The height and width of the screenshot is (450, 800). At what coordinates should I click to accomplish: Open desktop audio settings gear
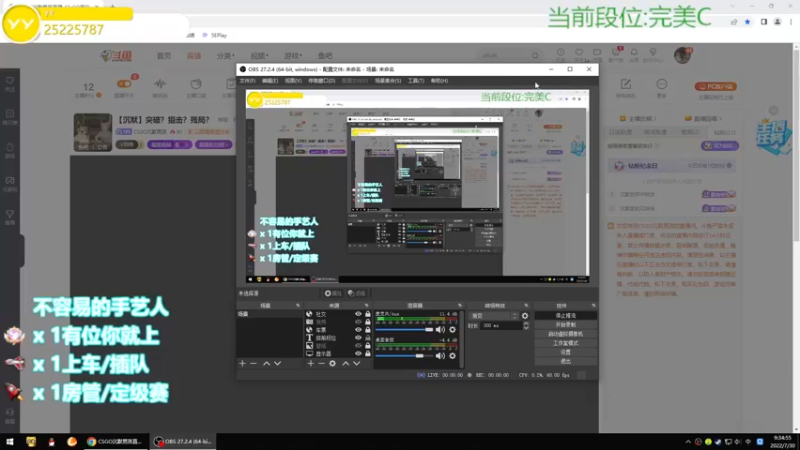(452, 356)
